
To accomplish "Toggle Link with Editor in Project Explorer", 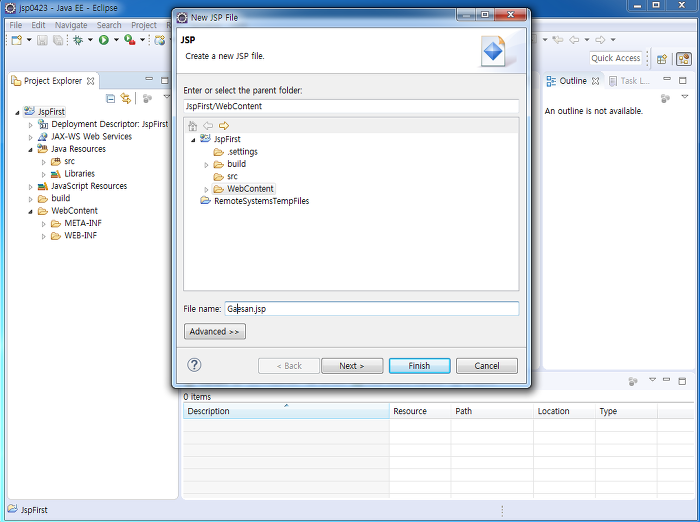I will click(126, 98).
